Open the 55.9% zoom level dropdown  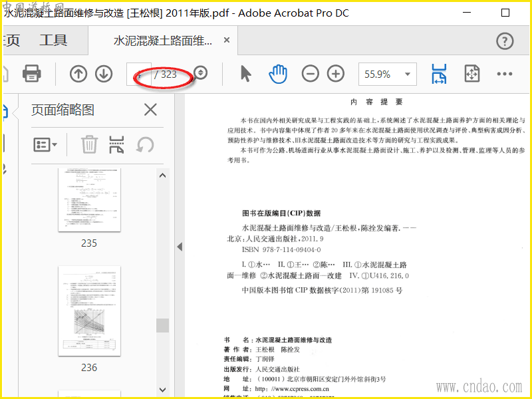pos(388,74)
